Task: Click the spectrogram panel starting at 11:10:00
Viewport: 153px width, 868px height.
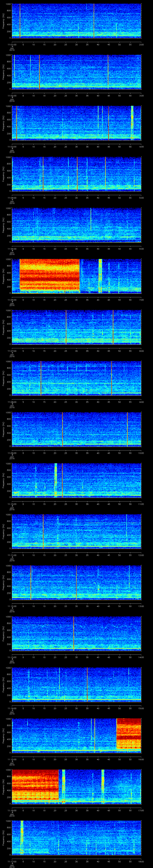Action: tap(77, 480)
